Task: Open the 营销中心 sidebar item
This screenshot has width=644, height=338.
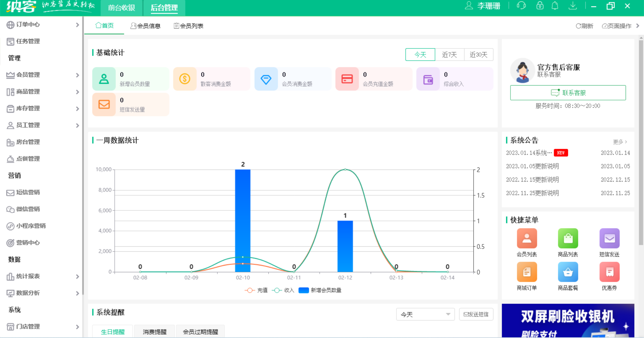Action: click(x=28, y=243)
